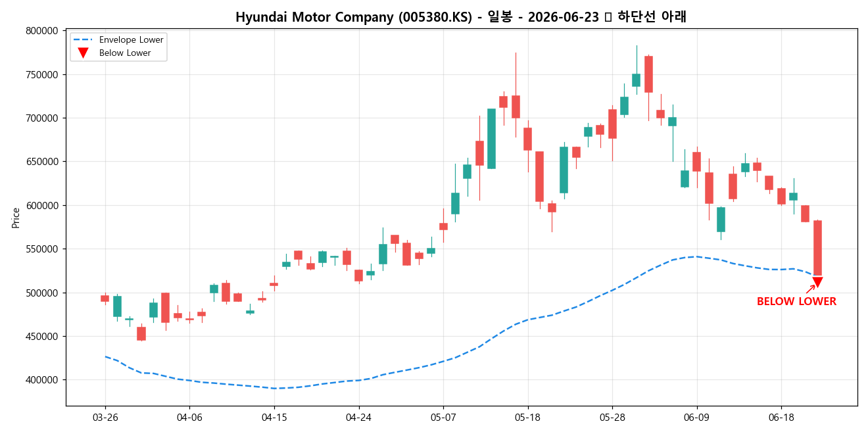Click the 06-09 x-axis date label
Screen dimensions: 868x434
click(696, 418)
